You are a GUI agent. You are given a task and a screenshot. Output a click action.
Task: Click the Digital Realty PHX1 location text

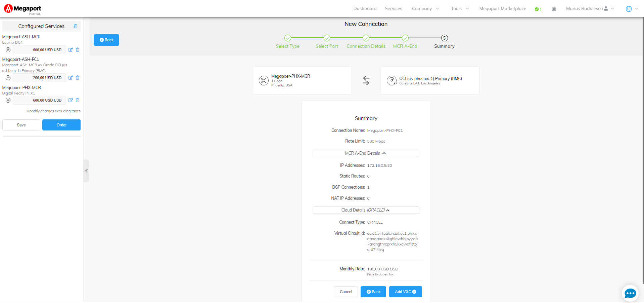click(18, 93)
